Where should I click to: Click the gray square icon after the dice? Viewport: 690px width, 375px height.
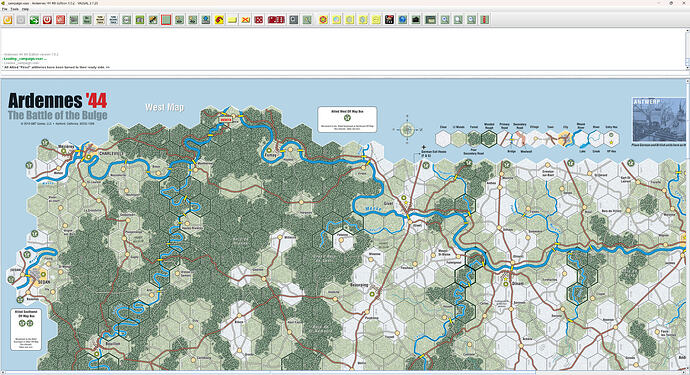(294, 19)
